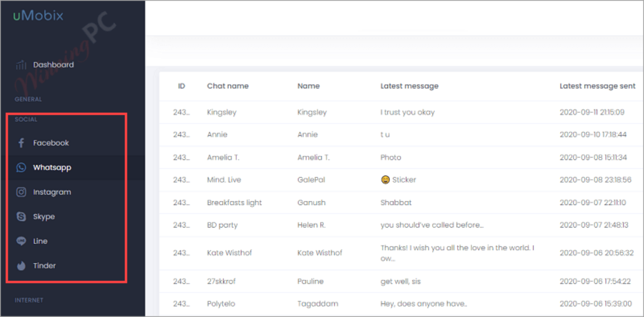Open the Tinder label in sidebar

(x=44, y=265)
